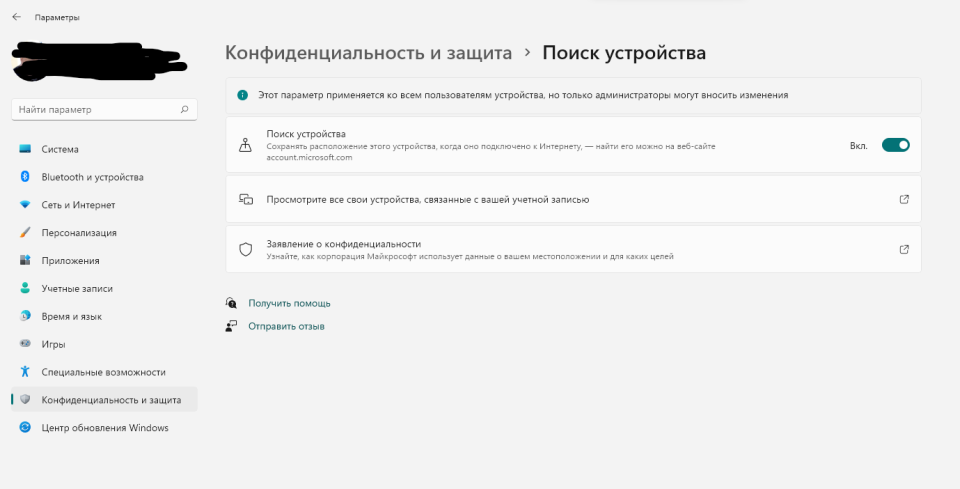The image size is (960, 489).
Task: Select Игры in the sidebar
Action: (x=53, y=344)
